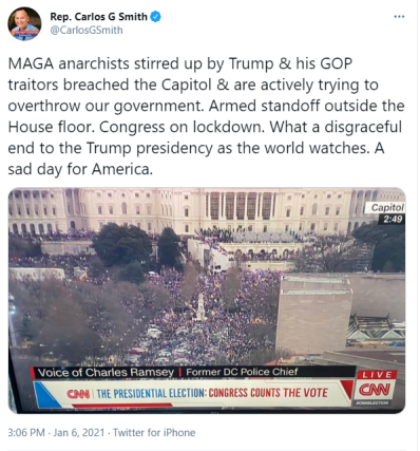Open Rep. Carlos G Smith's profile avatar
Viewport: 420px width, 451px height.
point(24,24)
